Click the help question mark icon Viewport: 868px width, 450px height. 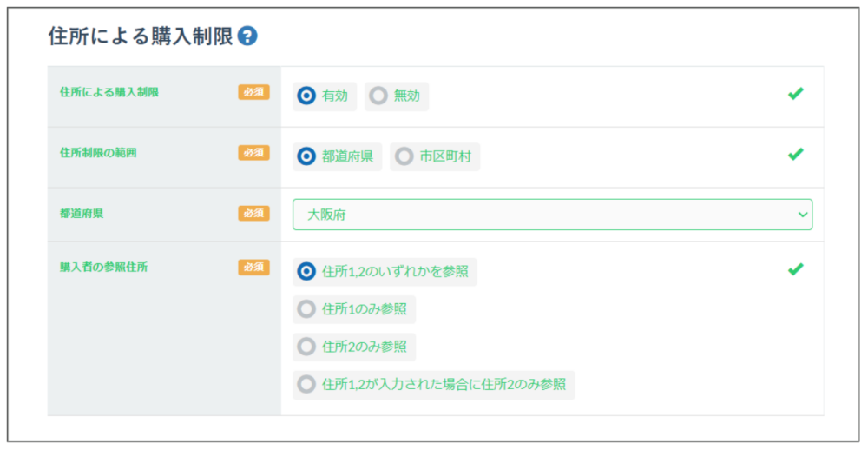(x=248, y=36)
